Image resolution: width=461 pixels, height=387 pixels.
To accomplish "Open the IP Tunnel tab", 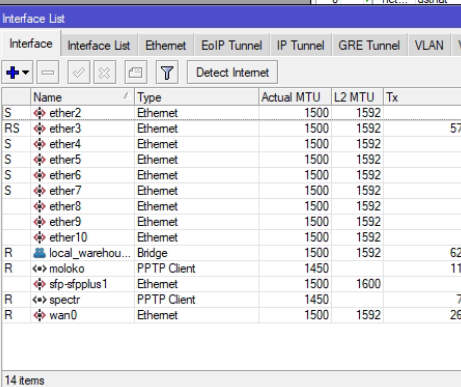I will tap(300, 45).
